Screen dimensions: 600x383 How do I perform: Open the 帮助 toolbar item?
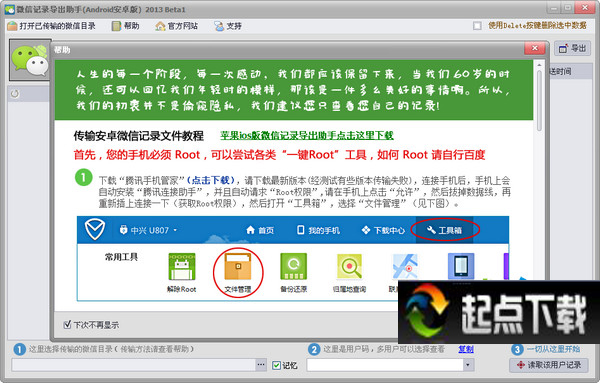126,26
